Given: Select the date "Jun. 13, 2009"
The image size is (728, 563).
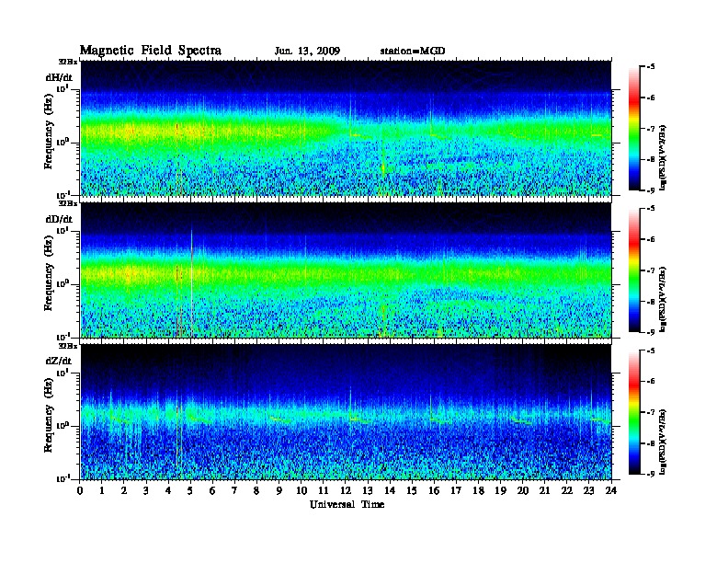Looking at the screenshot, I should [x=307, y=52].
